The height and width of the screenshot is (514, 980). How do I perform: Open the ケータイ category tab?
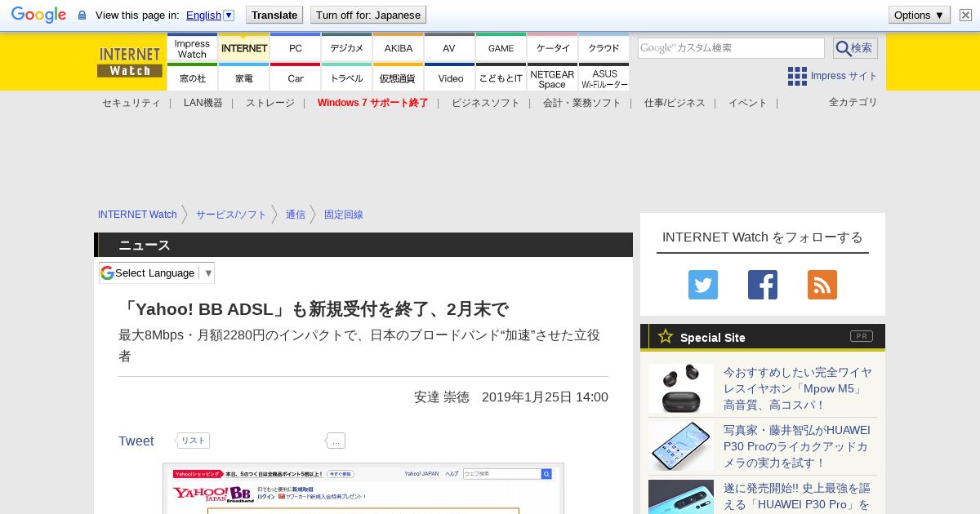[553, 49]
